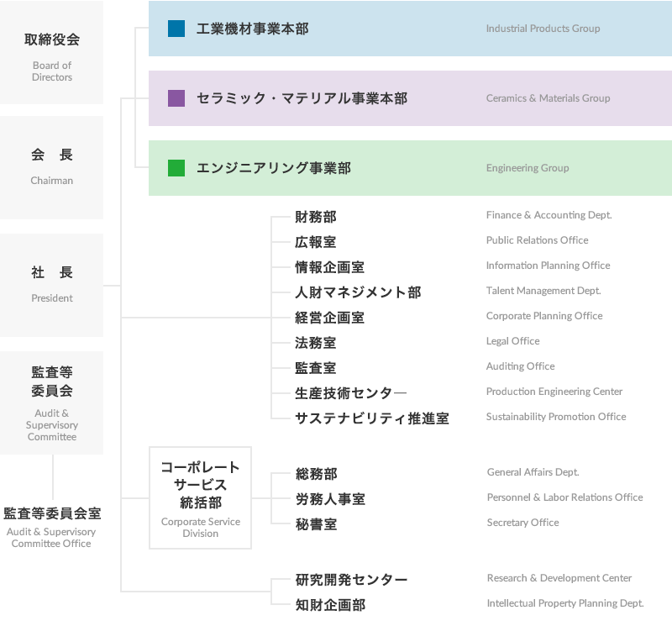Click the 人財マネジメント部 entry
This screenshot has height=626, width=672.
click(358, 292)
